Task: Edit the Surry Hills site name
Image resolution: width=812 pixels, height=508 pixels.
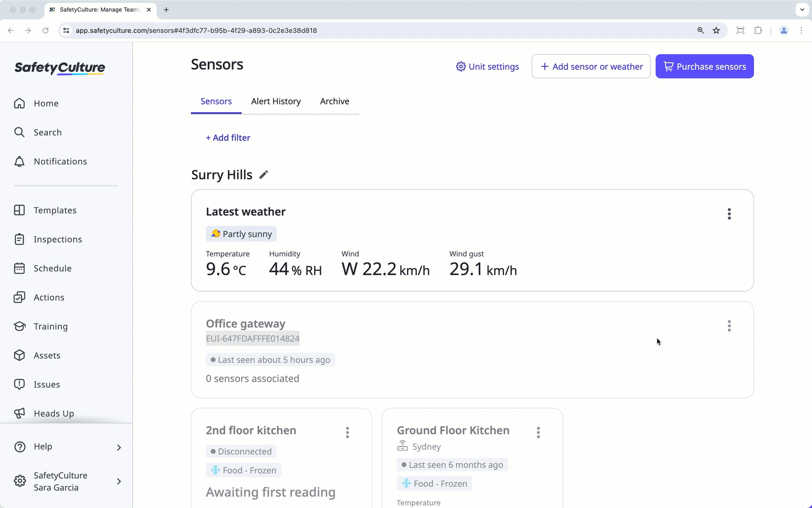Action: click(x=263, y=175)
